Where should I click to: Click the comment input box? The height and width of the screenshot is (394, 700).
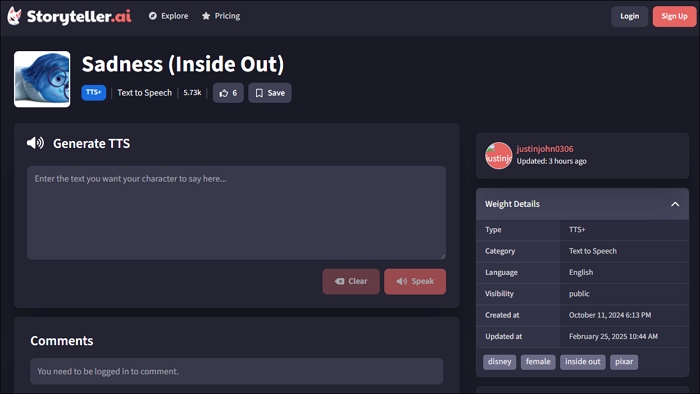[237, 371]
